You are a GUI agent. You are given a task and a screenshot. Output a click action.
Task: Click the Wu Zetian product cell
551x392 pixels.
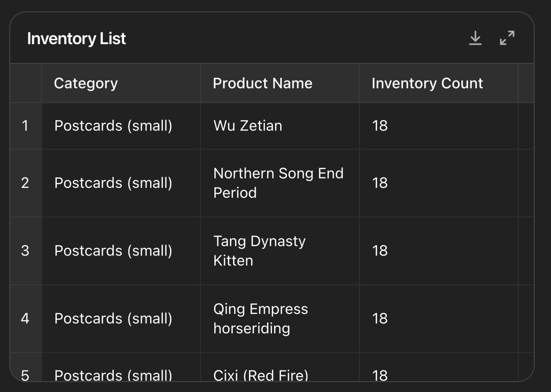coord(280,126)
